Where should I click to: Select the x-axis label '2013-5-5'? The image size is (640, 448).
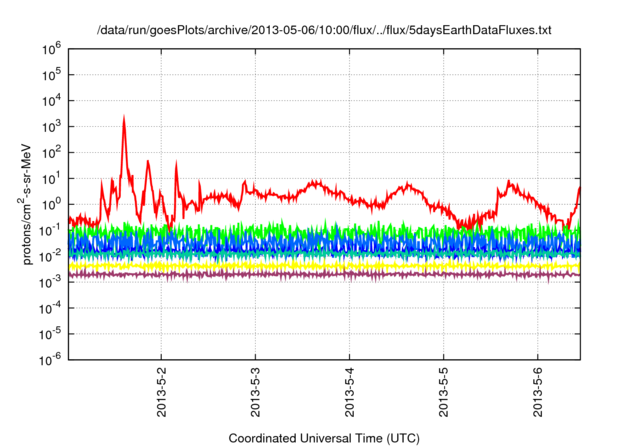coord(444,392)
